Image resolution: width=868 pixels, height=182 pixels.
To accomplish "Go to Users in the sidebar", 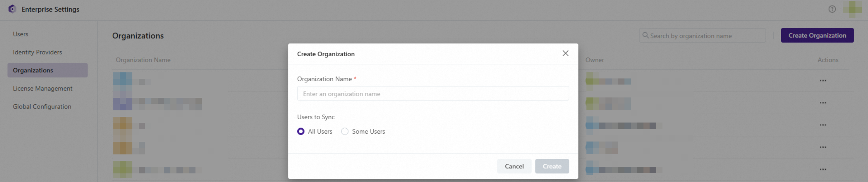I will point(20,34).
